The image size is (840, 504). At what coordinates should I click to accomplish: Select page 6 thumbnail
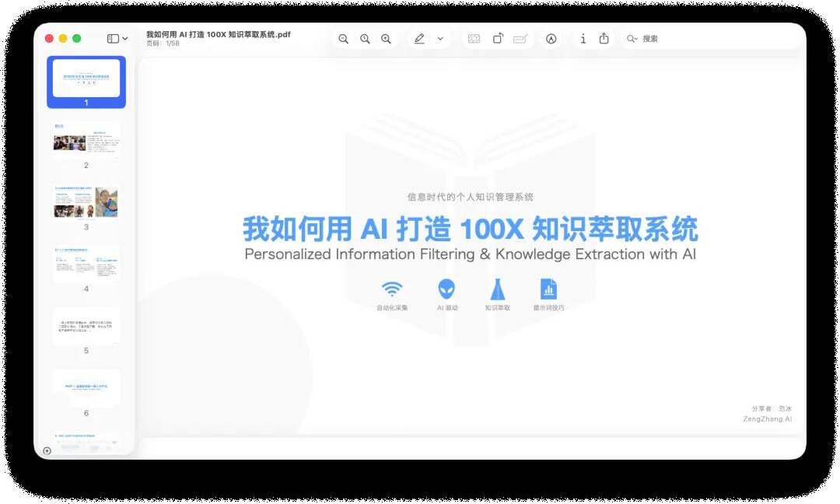[86, 388]
